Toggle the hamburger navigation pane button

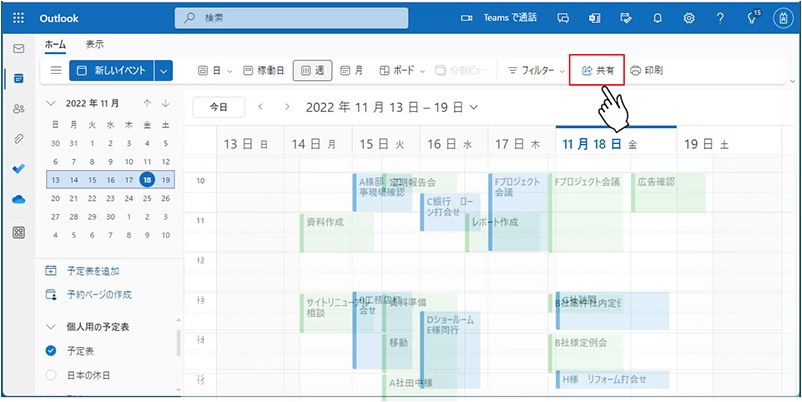click(x=56, y=71)
